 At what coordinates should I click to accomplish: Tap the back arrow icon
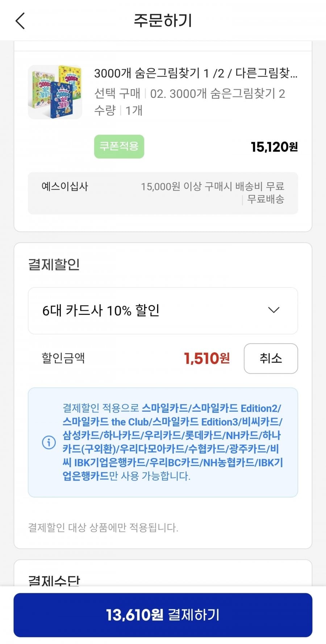click(21, 21)
